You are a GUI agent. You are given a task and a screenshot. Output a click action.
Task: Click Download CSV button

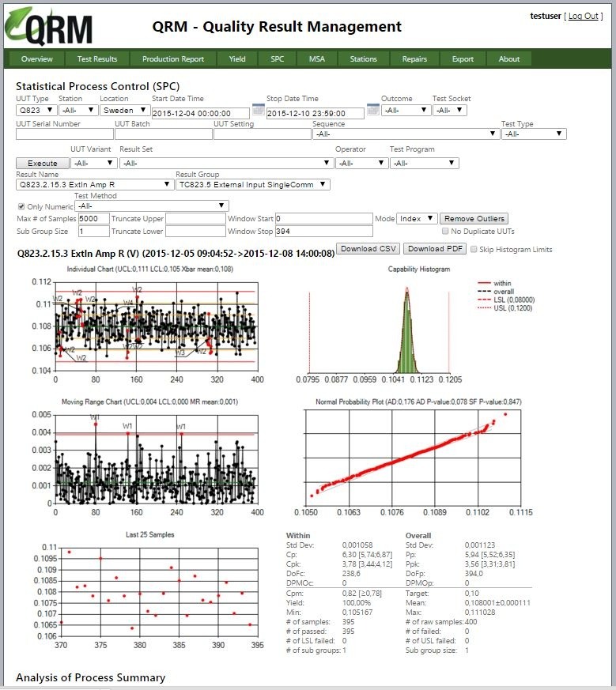coord(368,249)
